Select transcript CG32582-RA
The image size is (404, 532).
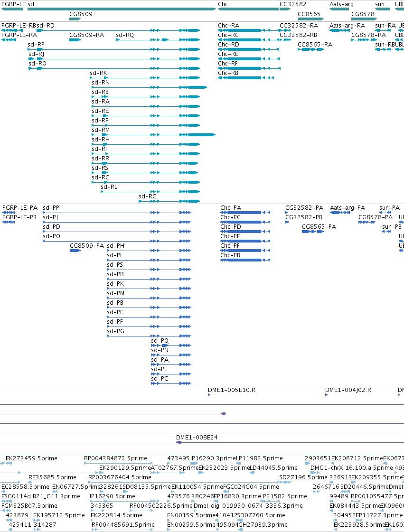point(285,30)
